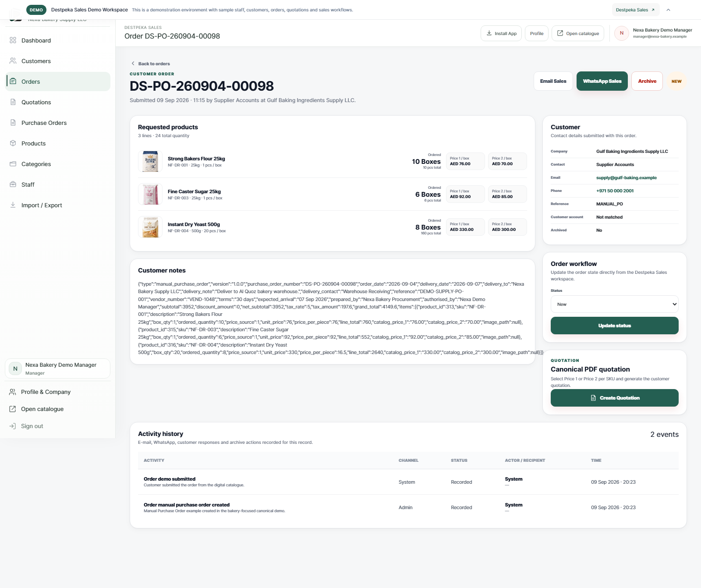Screen dimensions: 701x588
Task: Click the Products cube icon
Action: 13,143
